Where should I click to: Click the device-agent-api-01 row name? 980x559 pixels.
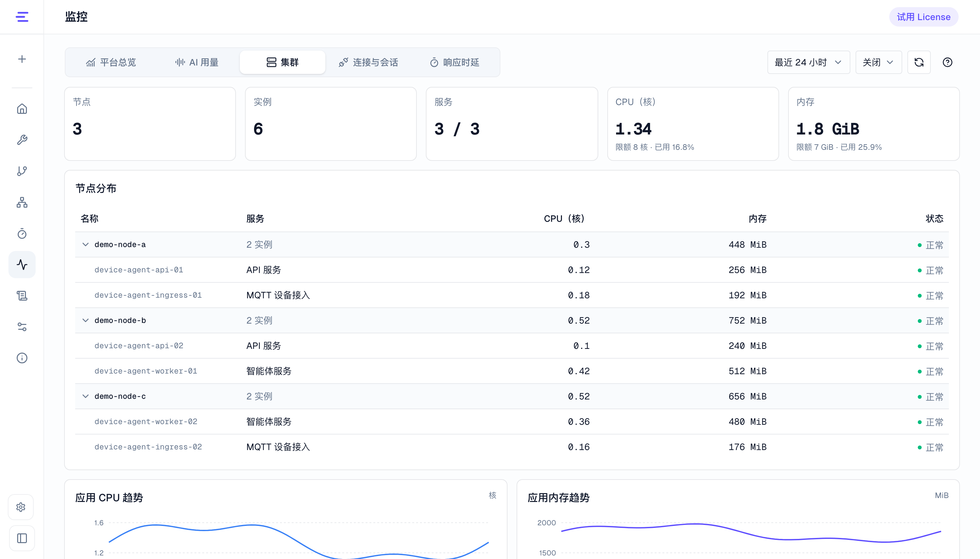coord(138,270)
